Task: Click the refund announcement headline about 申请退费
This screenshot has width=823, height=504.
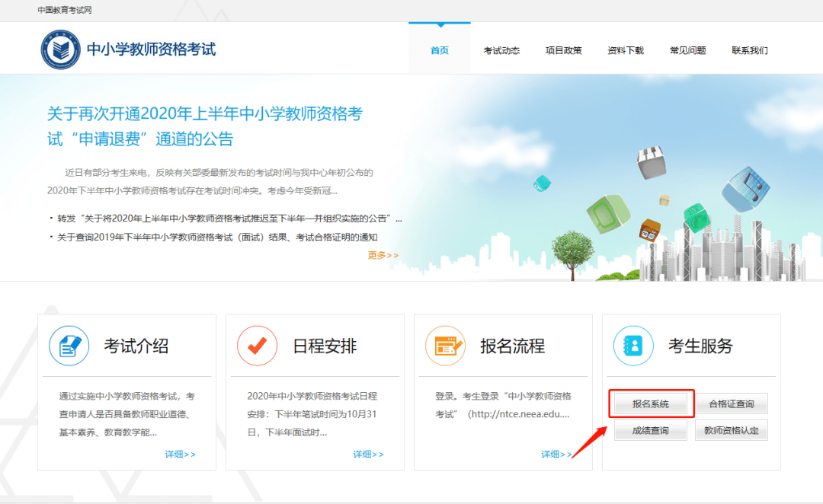Action: pos(202,126)
